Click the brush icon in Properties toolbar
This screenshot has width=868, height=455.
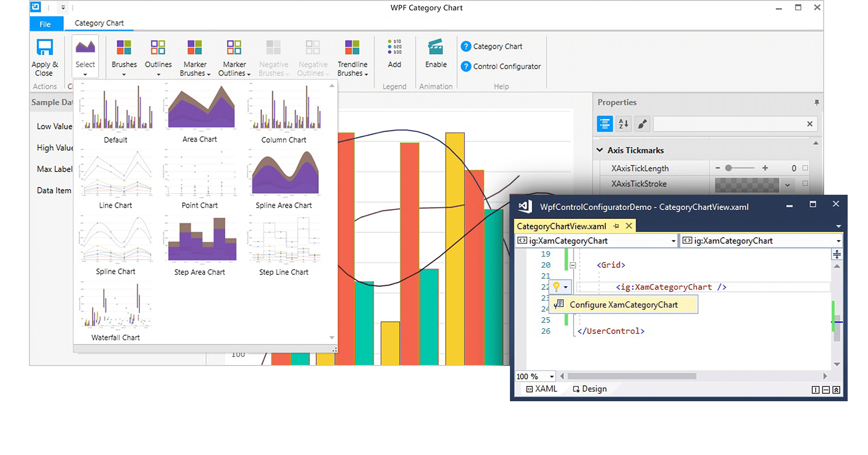tap(642, 123)
